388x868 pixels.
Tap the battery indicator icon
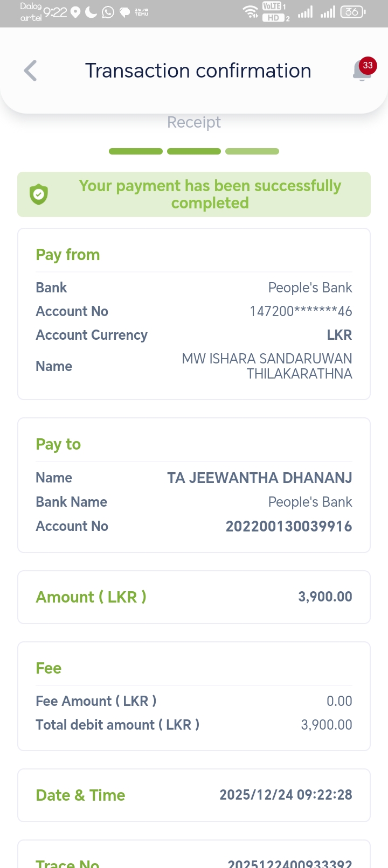tap(353, 11)
